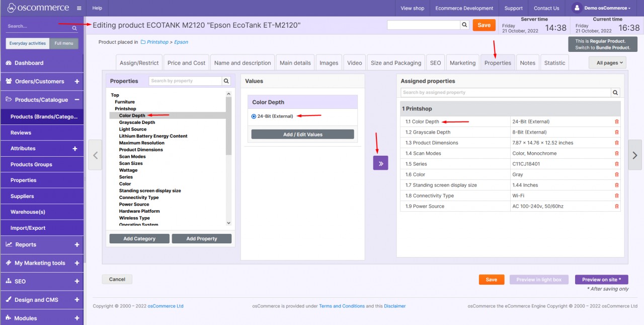The image size is (644, 325).
Task: Open the Printshop breadcrumb link
Action: point(157,42)
